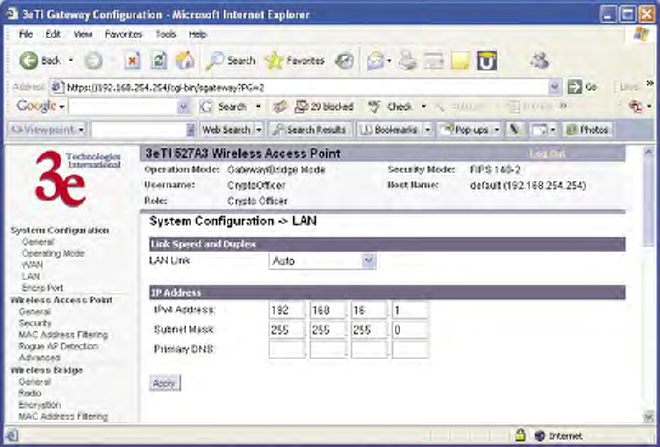Open the Favorites menu

(123, 34)
